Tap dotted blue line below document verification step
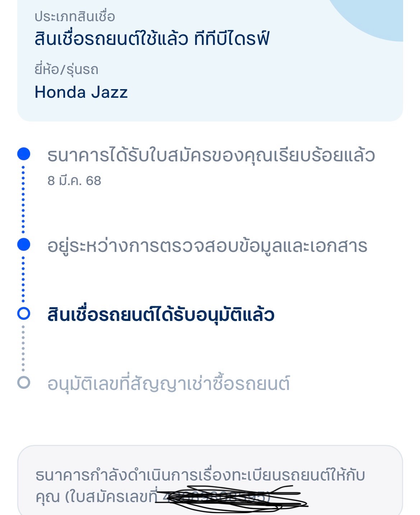 pos(23,279)
